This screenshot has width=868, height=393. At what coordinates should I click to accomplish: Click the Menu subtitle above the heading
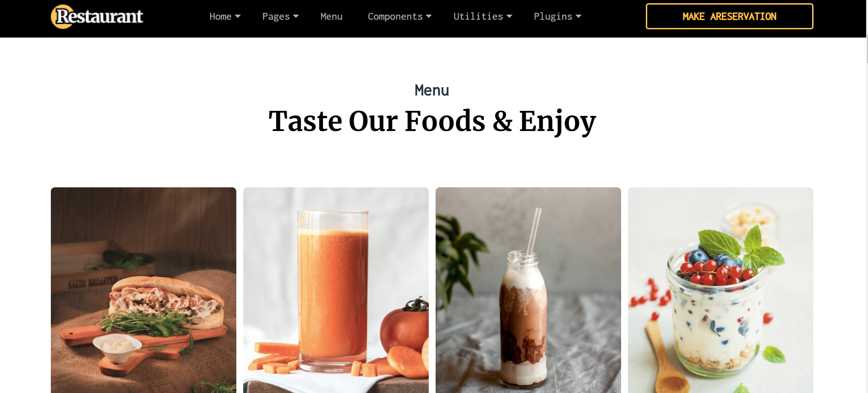tap(432, 90)
